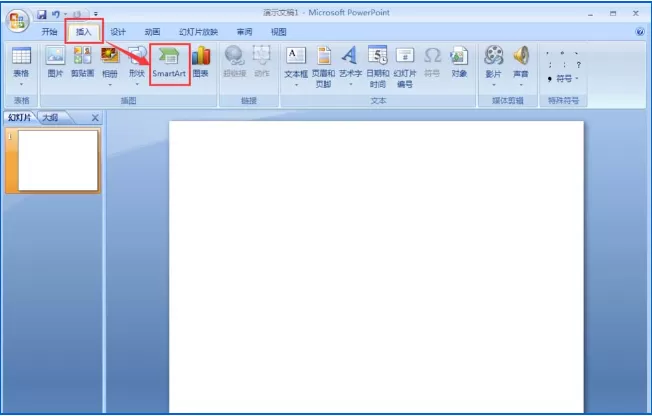This screenshot has width=652, height=416.
Task: Insert the slide number (幻灯片编号)
Action: (405, 67)
